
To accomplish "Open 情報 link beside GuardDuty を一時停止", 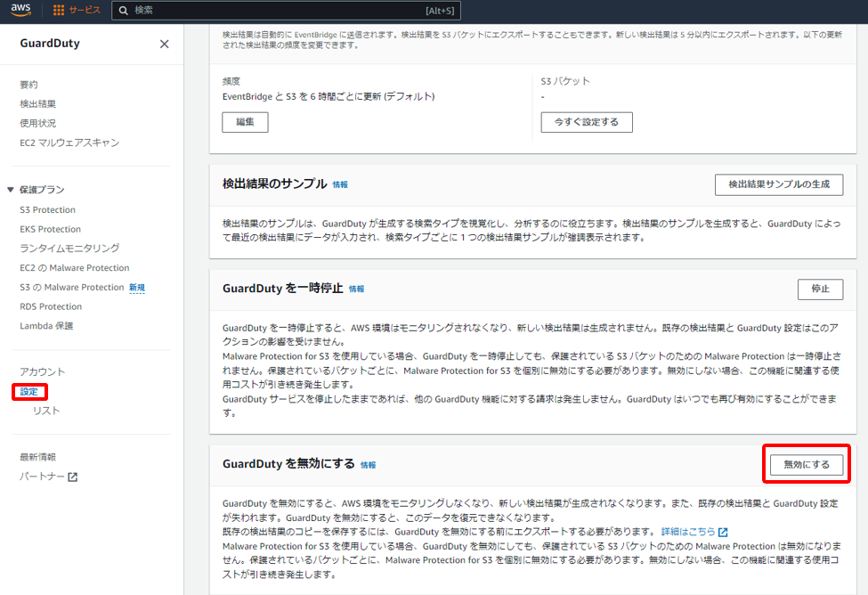I will 356,289.
